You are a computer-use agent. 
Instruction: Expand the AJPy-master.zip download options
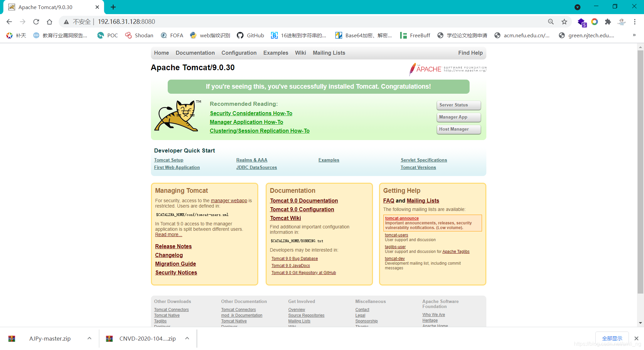click(x=89, y=338)
